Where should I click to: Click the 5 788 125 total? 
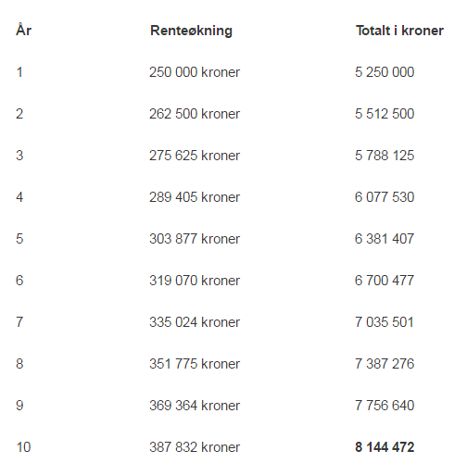[x=385, y=156]
